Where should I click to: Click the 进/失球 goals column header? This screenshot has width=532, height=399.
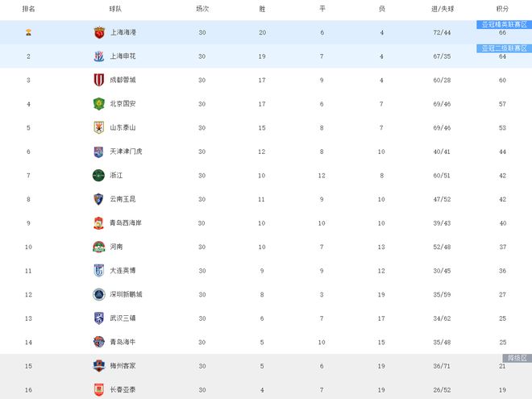pyautogui.click(x=442, y=9)
